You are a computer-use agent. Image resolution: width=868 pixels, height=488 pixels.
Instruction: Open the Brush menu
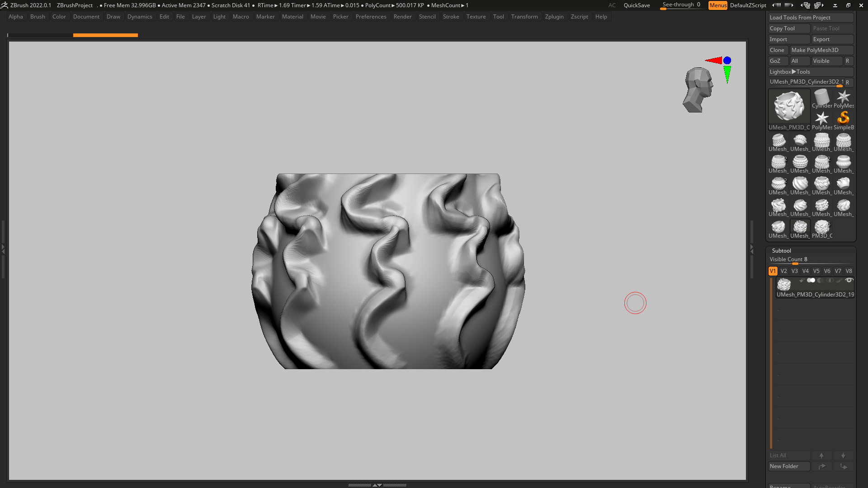pos(38,17)
